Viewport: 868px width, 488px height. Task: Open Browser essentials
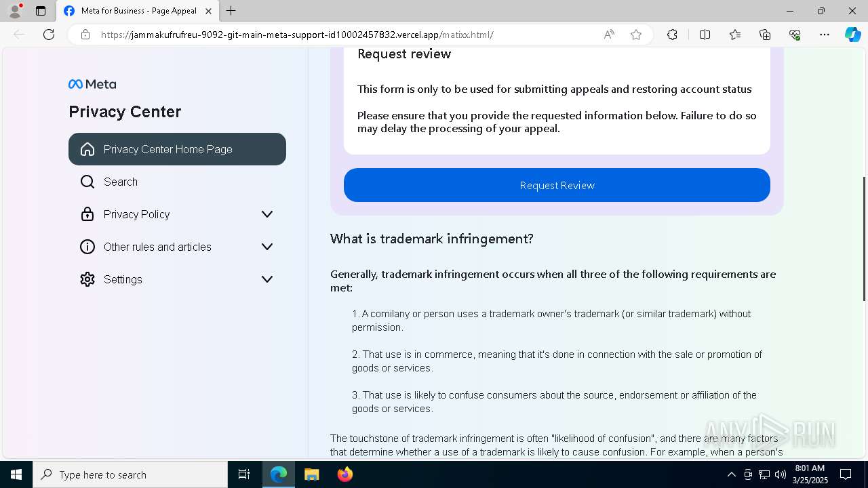(795, 35)
